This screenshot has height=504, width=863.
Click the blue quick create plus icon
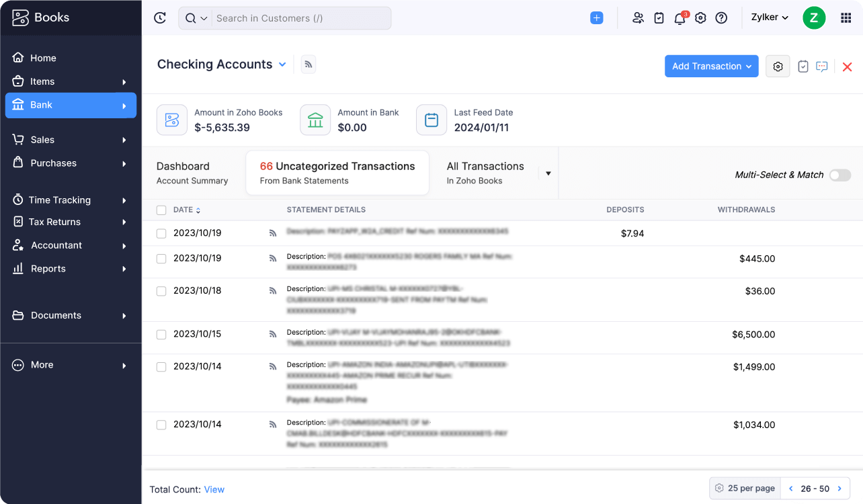click(x=596, y=18)
